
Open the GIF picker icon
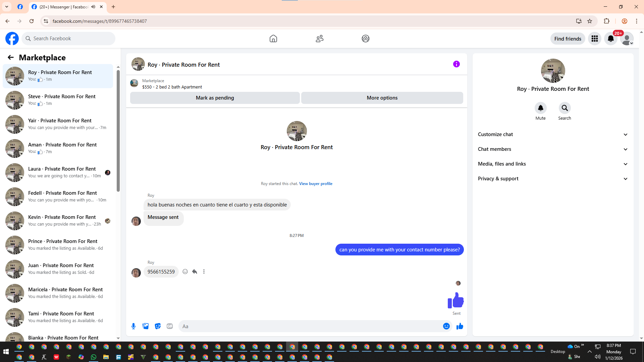pos(170,326)
